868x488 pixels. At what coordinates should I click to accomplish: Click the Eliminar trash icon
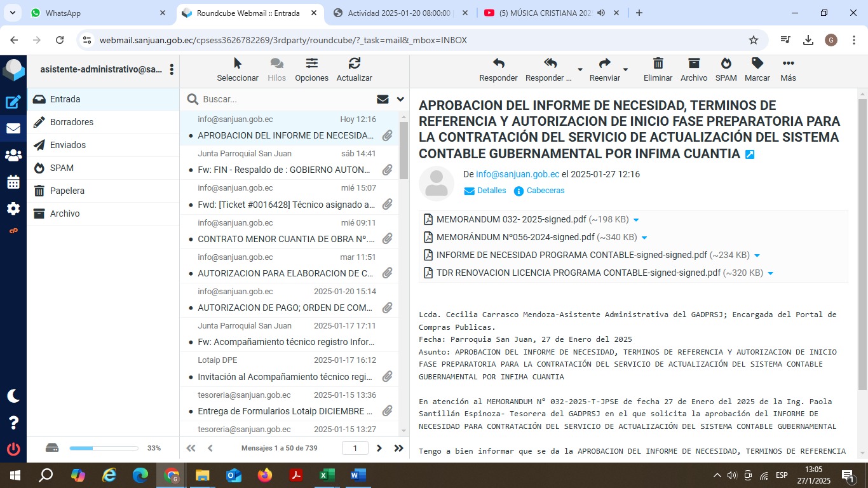pos(658,64)
